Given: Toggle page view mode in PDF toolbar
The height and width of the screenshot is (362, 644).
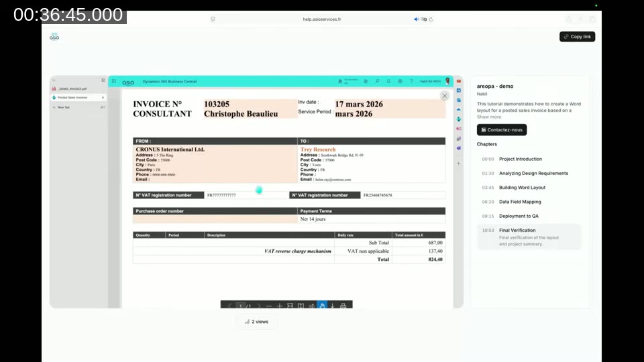Looking at the screenshot, I should coord(301,306).
